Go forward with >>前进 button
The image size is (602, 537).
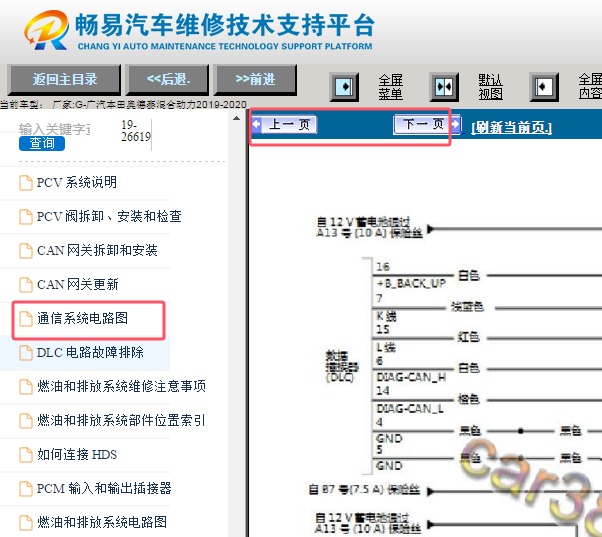(x=255, y=80)
